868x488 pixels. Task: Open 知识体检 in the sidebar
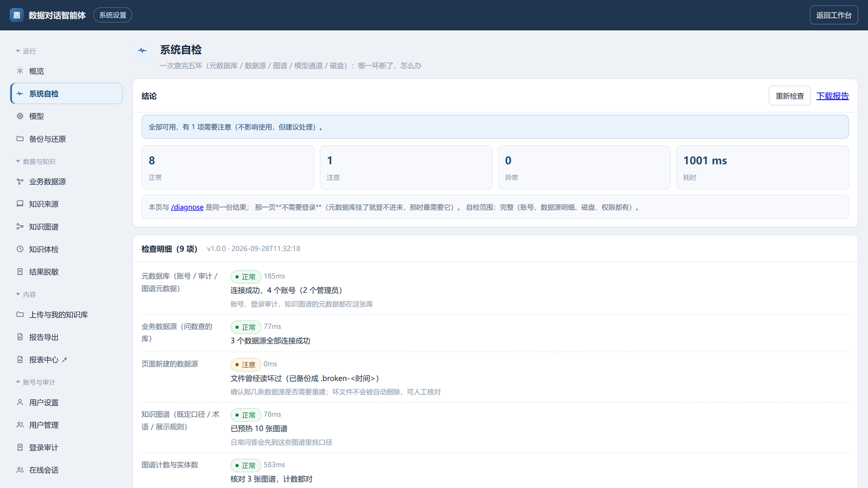(66, 249)
